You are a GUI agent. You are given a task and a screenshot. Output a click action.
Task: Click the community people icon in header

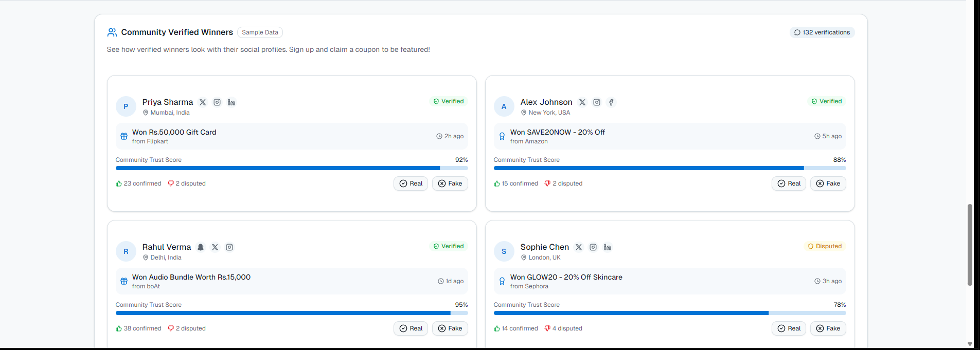[112, 32]
